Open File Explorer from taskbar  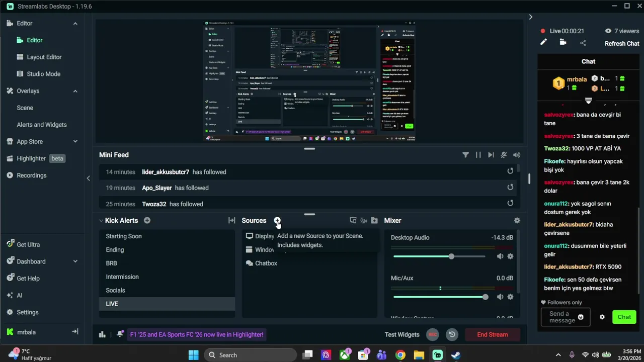419,355
